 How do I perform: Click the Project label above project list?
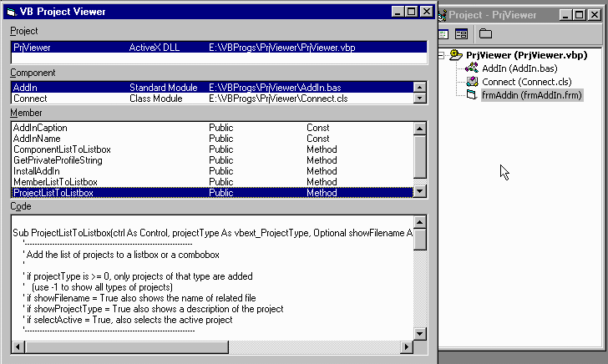(x=24, y=31)
